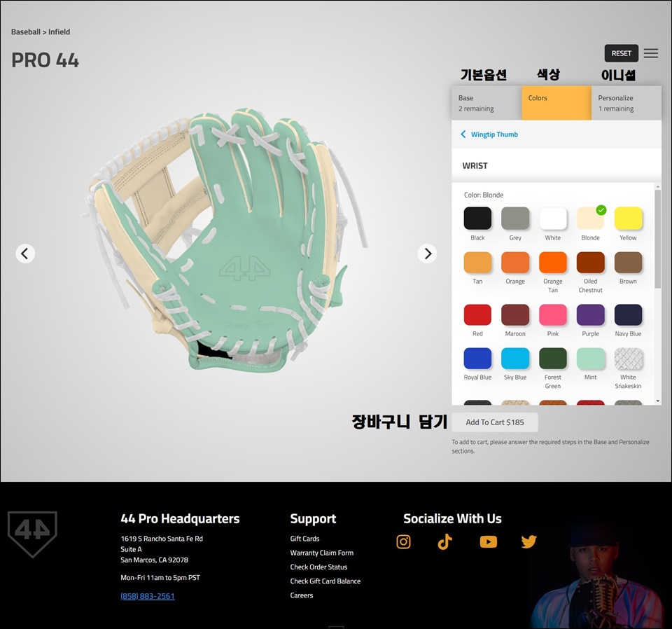Viewport: 672px width, 629px height.
Task: Open the Instagram social icon
Action: 403,541
